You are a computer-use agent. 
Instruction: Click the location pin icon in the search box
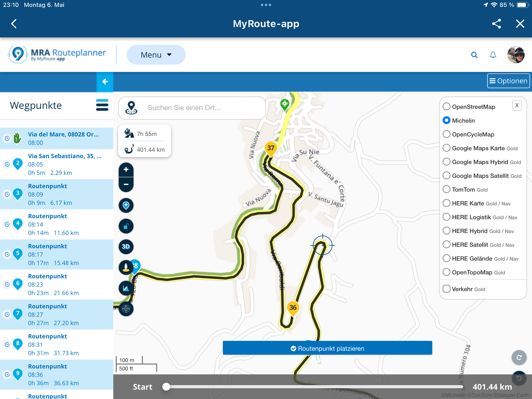pos(131,108)
